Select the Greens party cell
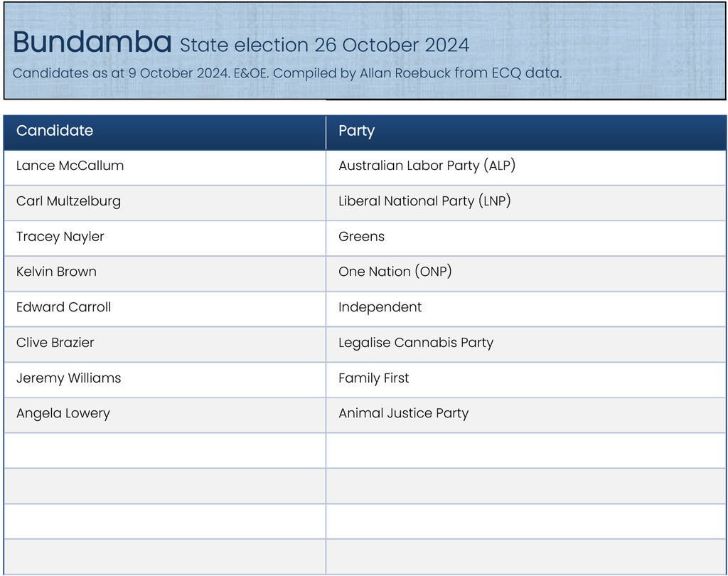 (361, 237)
